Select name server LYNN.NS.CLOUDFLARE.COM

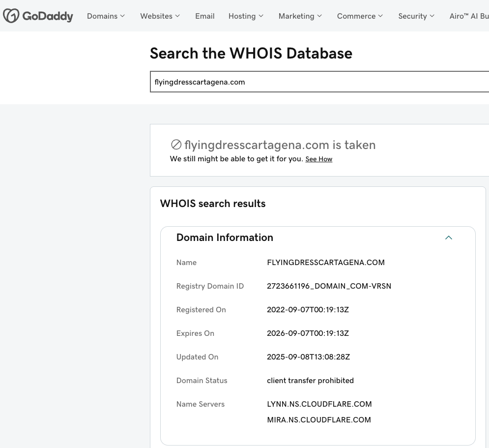(x=319, y=404)
